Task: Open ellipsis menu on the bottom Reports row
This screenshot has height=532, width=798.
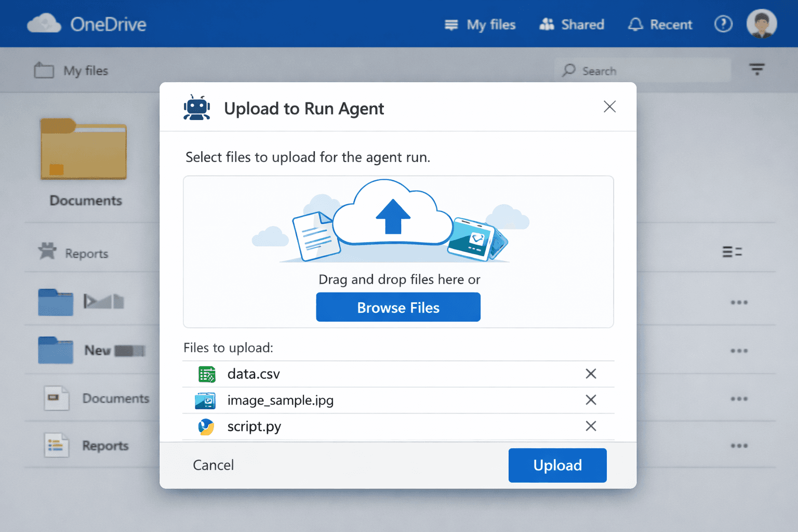Action: tap(738, 445)
